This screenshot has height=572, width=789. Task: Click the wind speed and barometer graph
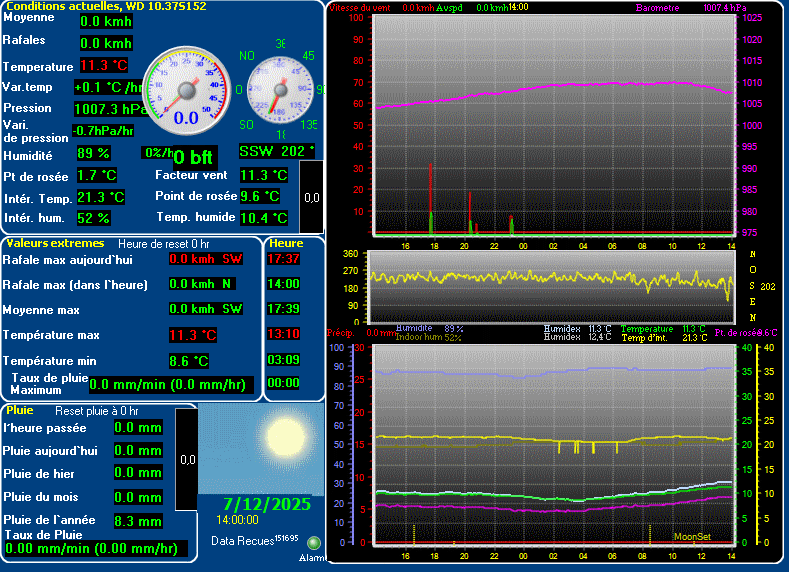553,127
